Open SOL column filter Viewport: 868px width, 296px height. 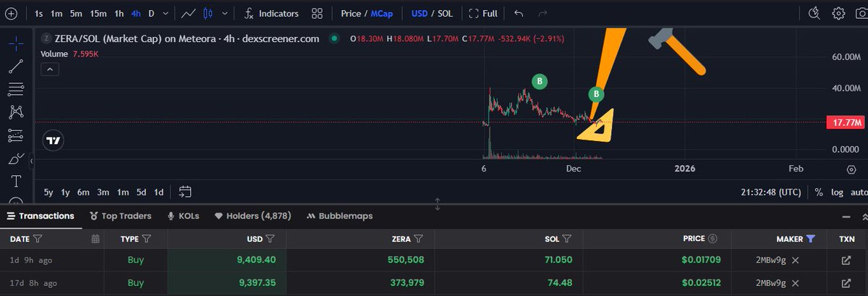567,238
